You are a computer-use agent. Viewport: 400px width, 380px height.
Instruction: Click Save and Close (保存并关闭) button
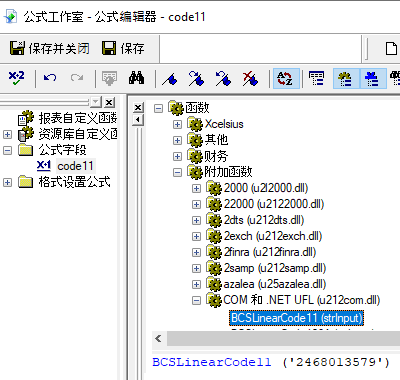coord(49,49)
